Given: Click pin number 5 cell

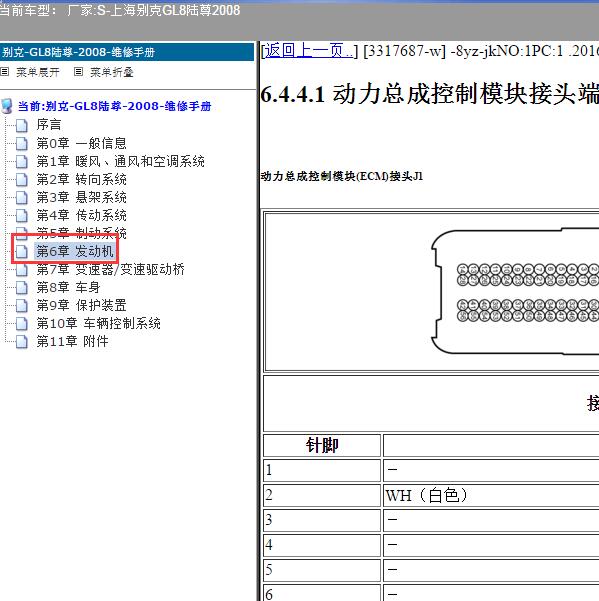Looking at the screenshot, I should [x=322, y=570].
